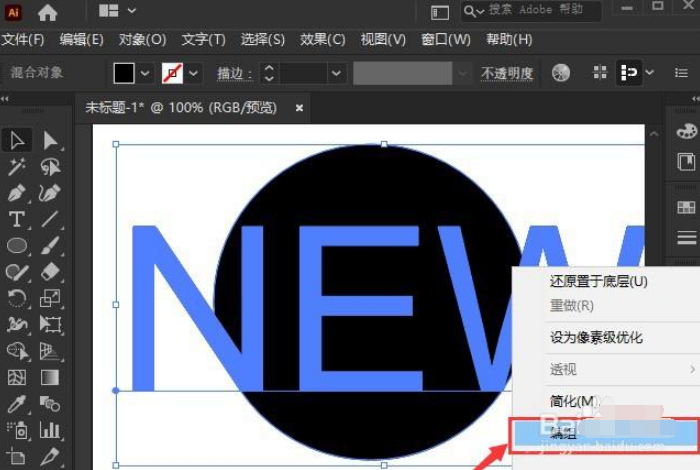Select the Blend tool

tap(50, 404)
